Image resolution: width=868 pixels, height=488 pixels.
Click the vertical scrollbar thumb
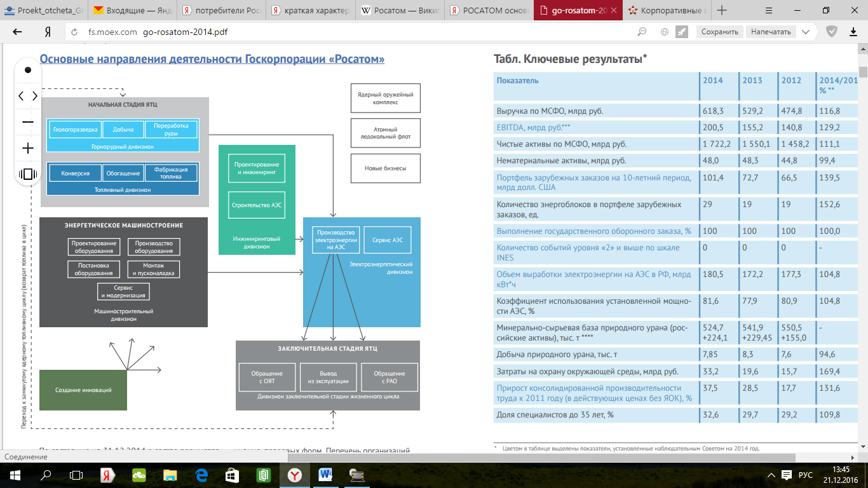click(x=863, y=71)
